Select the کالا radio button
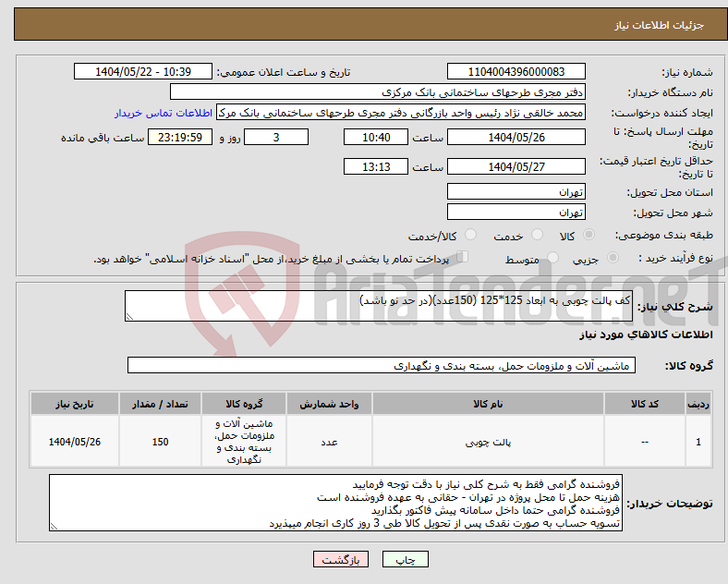Image resolution: width=728 pixels, height=584 pixels. coord(588,235)
